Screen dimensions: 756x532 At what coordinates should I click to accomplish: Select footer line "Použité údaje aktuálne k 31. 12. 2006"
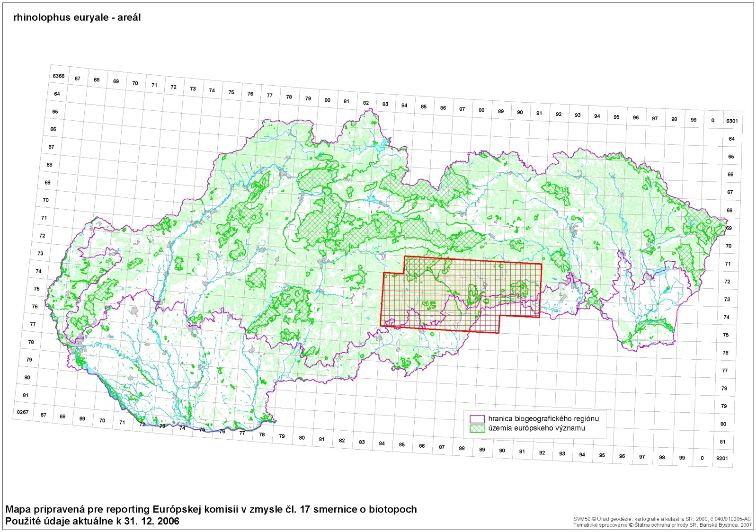(92, 521)
